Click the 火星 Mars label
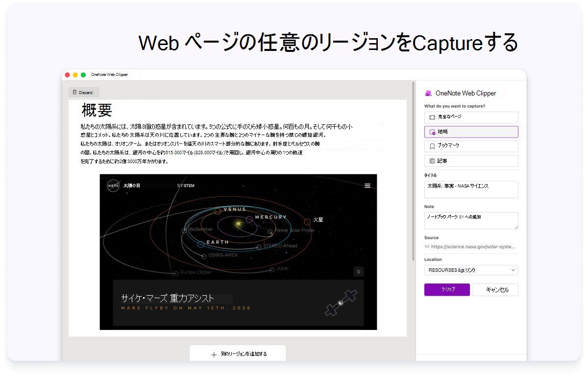 coord(318,220)
